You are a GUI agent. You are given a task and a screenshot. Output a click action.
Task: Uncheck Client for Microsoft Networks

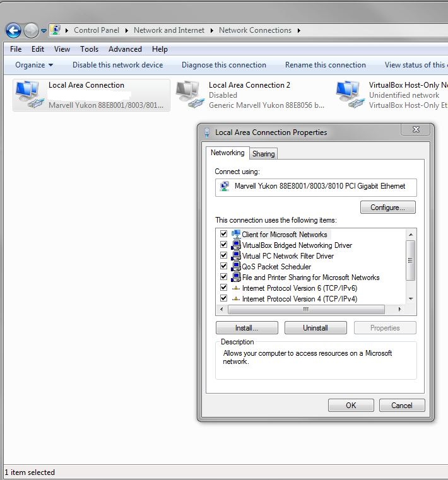223,234
